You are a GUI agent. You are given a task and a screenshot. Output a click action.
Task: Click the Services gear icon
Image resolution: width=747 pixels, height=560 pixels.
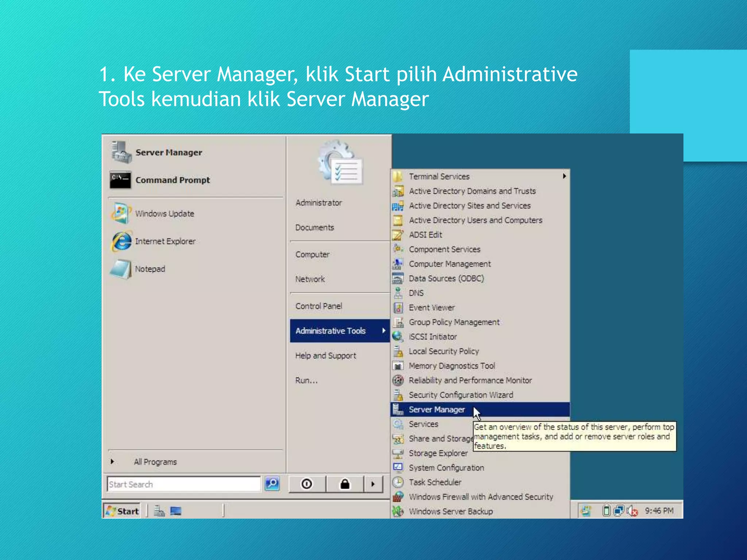tap(398, 424)
